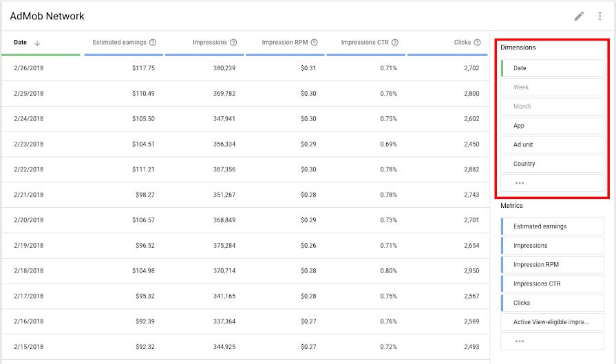Click the 2/24/2018 date cell
The height and width of the screenshot is (364, 616).
point(29,118)
